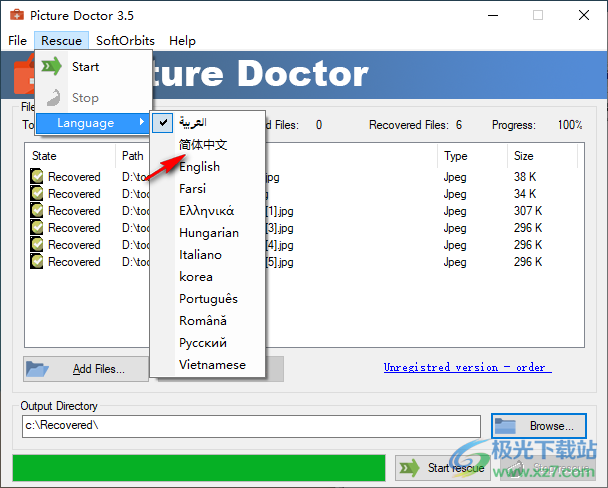Select the 307 K size cell
The image size is (608, 488).
click(528, 211)
